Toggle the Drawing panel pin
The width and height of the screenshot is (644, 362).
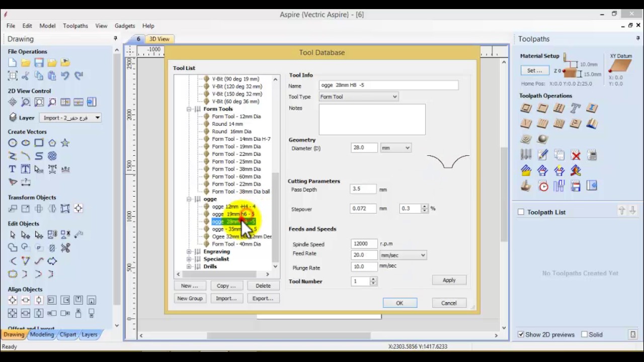pos(115,38)
